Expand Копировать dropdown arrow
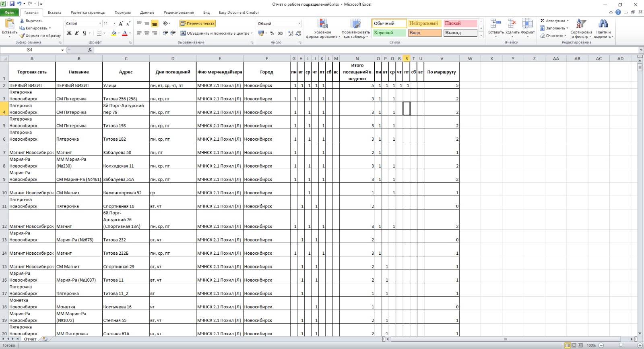This screenshot has height=349, width=644. click(50, 28)
